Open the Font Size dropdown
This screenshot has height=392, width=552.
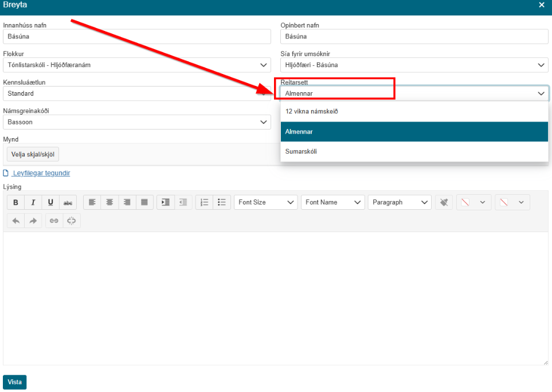(x=266, y=202)
